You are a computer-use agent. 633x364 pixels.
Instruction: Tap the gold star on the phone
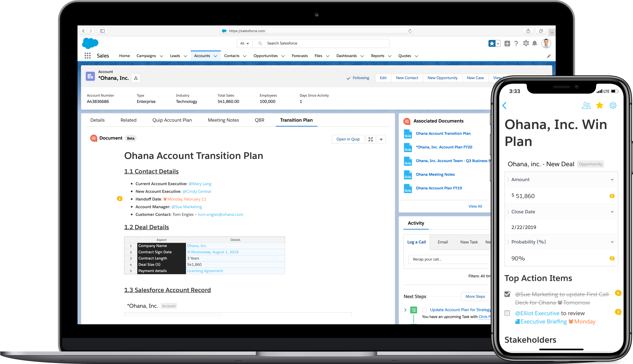(600, 106)
